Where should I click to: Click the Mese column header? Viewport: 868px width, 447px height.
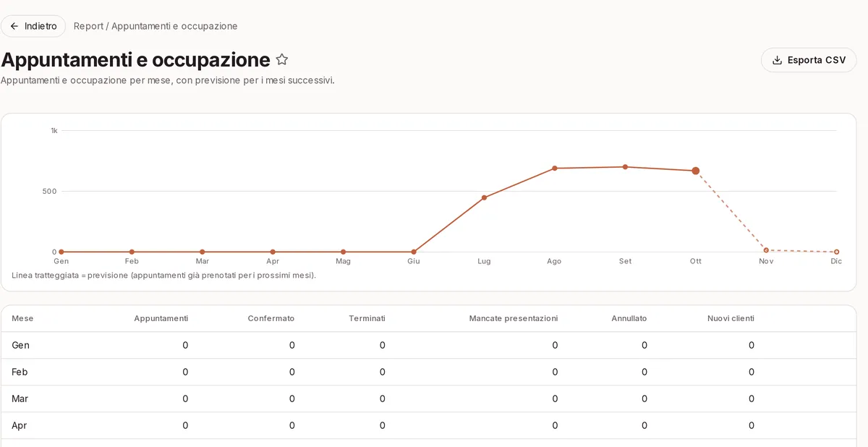pyautogui.click(x=22, y=318)
